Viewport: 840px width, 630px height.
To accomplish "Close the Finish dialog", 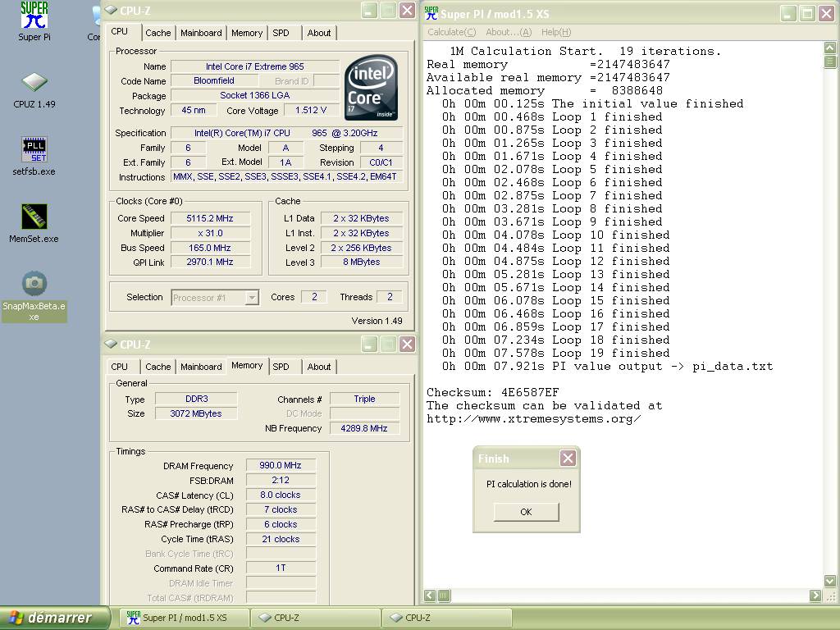I will 568,458.
